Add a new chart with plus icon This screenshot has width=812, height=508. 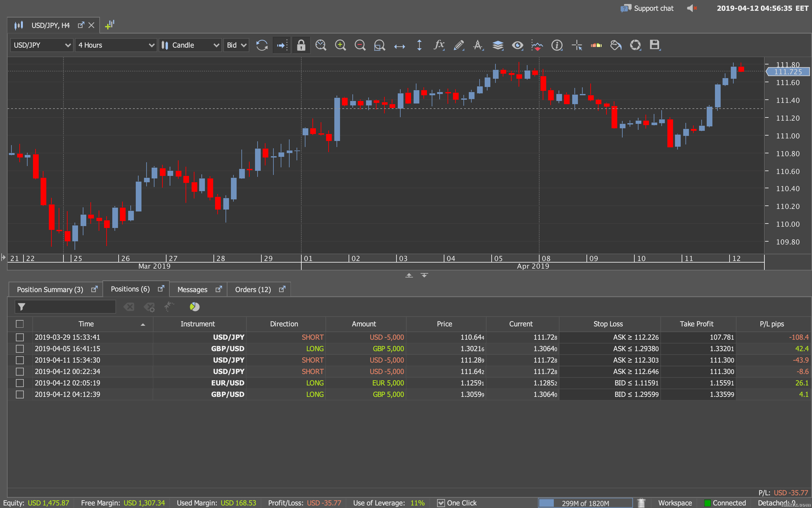109,25
